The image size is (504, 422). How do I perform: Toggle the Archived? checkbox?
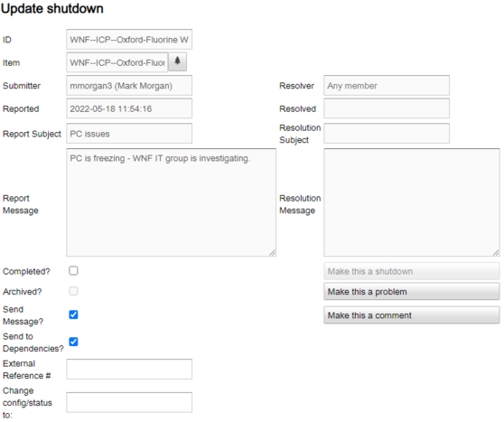[73, 291]
